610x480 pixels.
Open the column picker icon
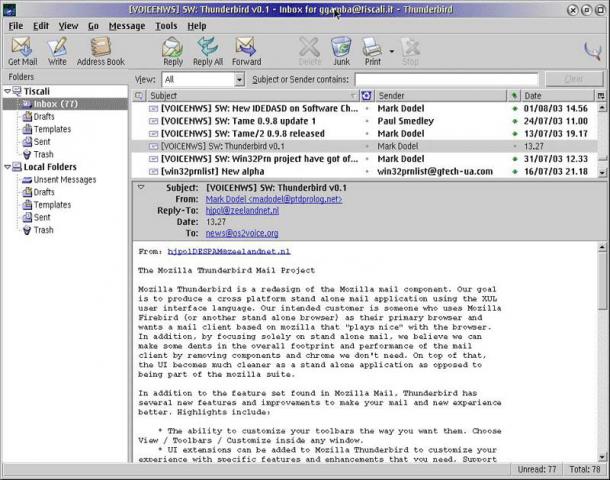pos(601,95)
